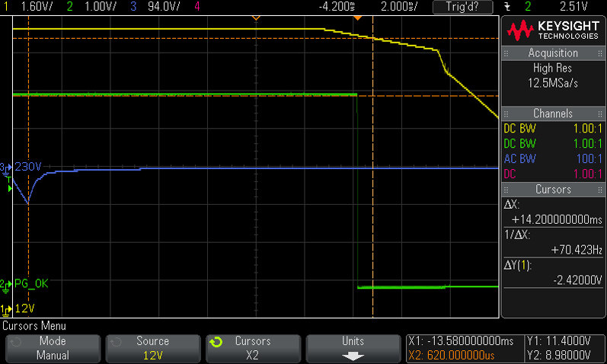The image size is (607, 364).
Task: Click the ΔX +14.2 ms value
Action: (x=557, y=219)
